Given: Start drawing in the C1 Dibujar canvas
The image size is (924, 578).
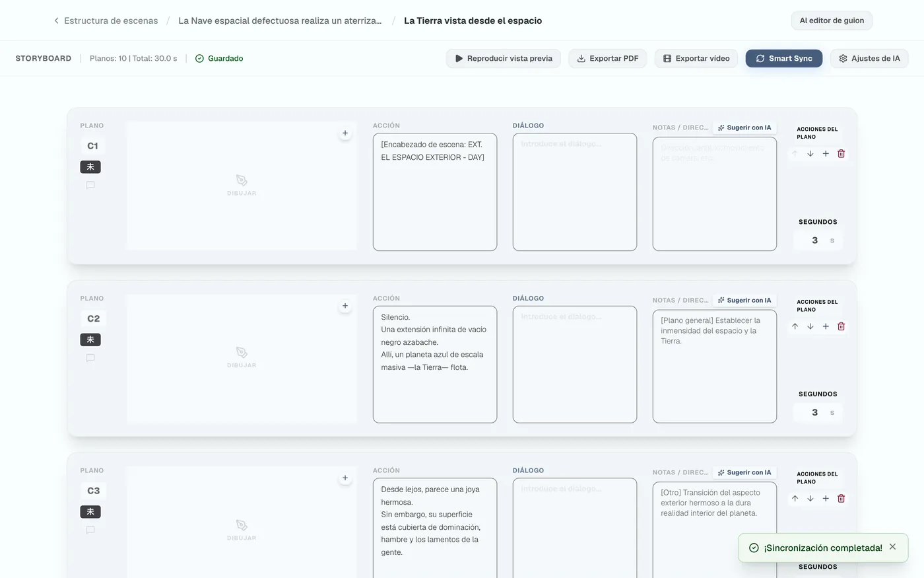Looking at the screenshot, I should click(x=242, y=186).
